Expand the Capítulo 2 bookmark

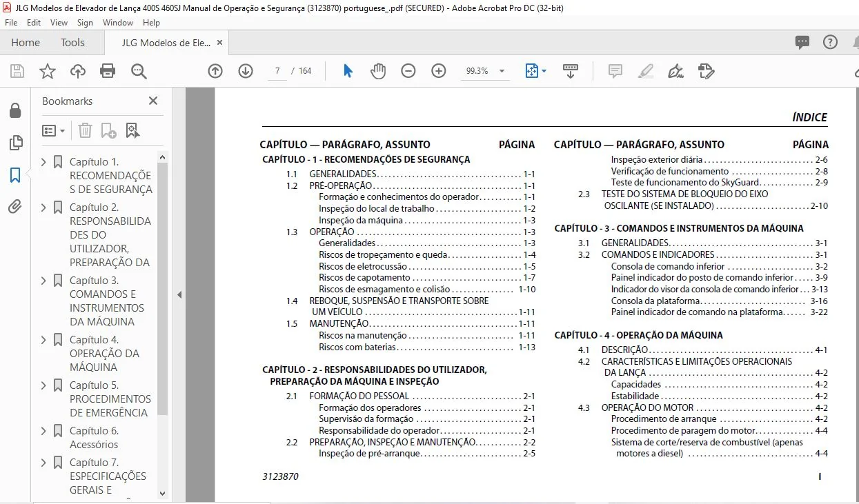(44, 208)
